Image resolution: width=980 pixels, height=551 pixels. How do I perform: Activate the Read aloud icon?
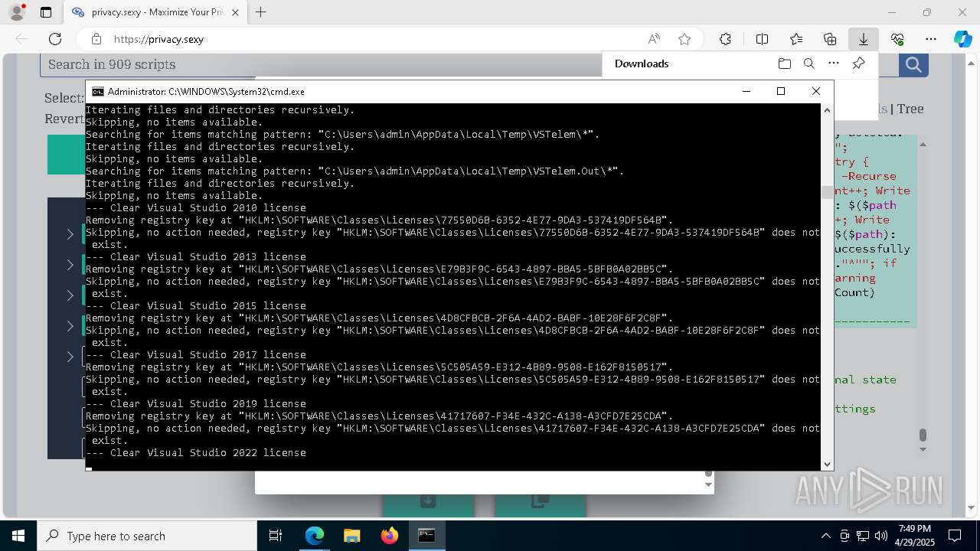(x=654, y=39)
